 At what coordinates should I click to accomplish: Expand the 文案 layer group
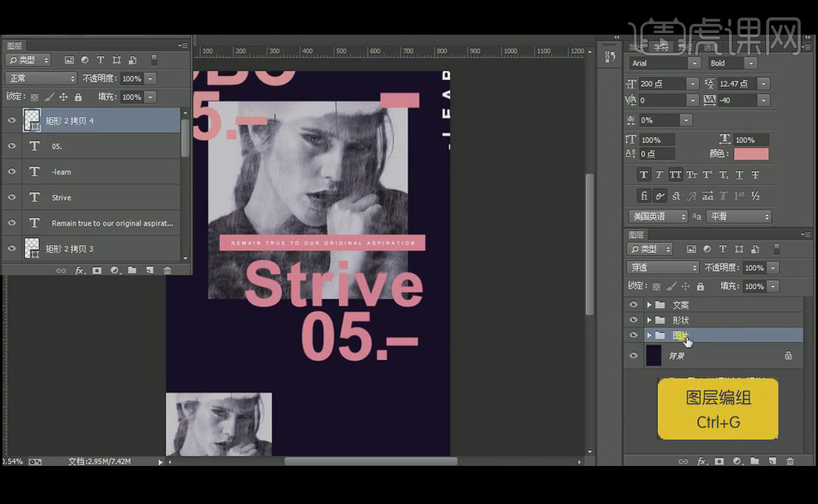(x=649, y=305)
